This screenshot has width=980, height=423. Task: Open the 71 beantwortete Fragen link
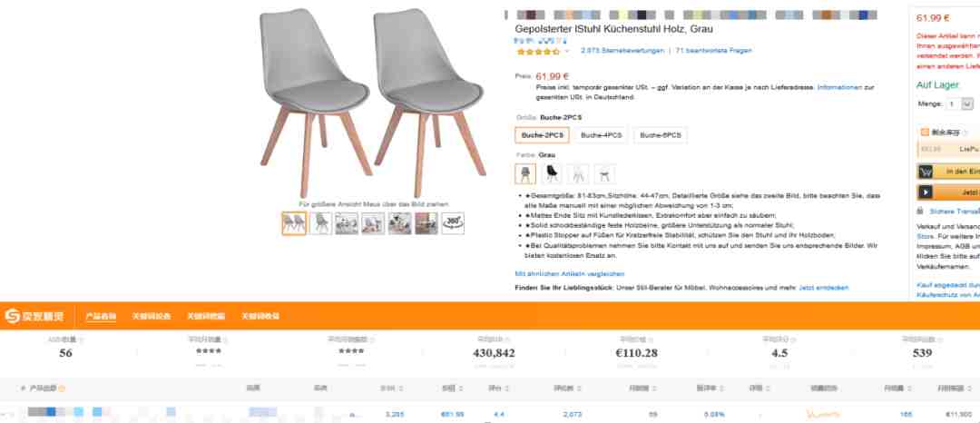(713, 51)
